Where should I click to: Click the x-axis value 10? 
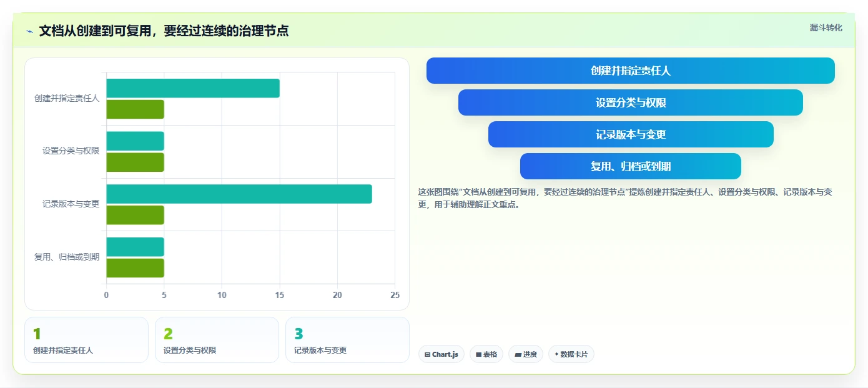[x=222, y=295]
